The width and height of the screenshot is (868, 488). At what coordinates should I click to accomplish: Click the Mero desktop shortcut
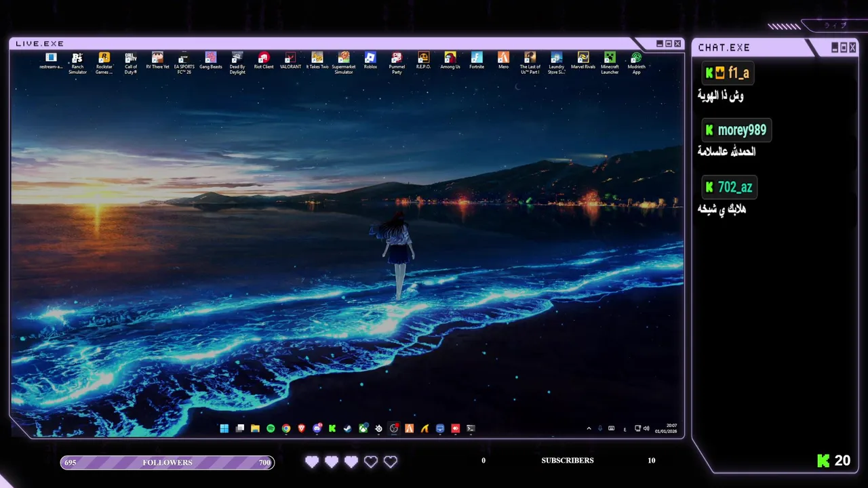[x=503, y=61]
